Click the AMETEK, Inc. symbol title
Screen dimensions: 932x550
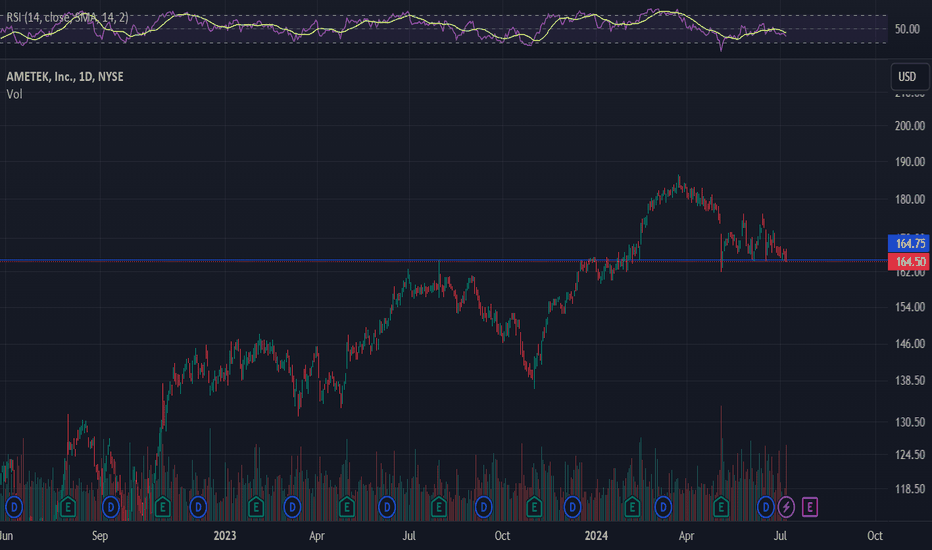(x=65, y=77)
